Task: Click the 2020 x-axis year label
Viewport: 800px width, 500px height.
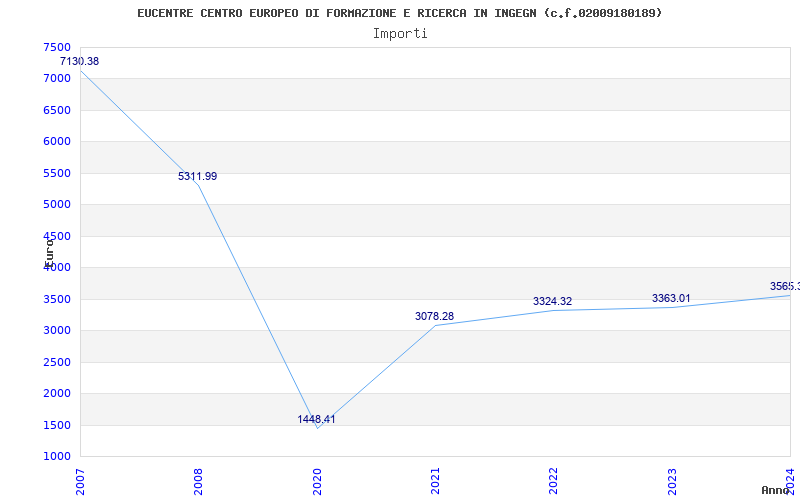Action: [x=317, y=482]
